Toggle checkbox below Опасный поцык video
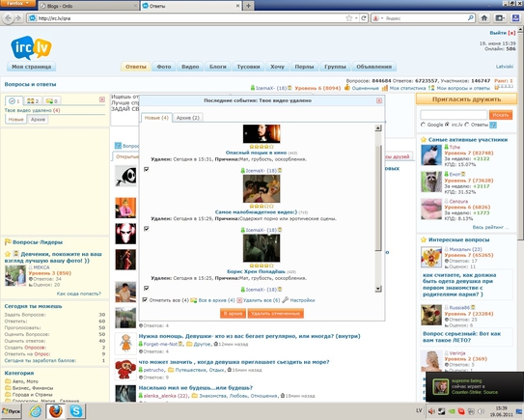Viewport: 524px width, 420px height. [x=147, y=169]
